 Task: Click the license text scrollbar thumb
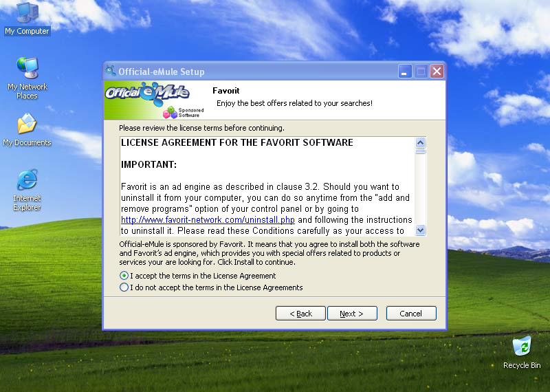420,151
